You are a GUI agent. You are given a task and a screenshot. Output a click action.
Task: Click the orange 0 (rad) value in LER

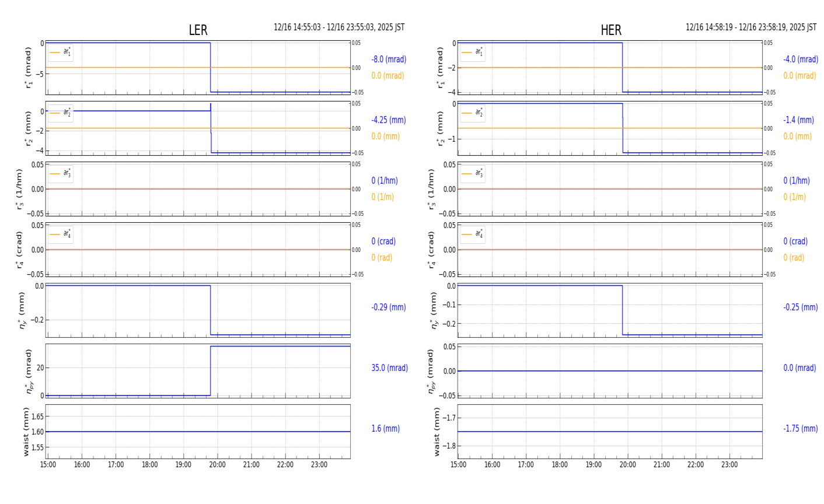[x=382, y=258]
